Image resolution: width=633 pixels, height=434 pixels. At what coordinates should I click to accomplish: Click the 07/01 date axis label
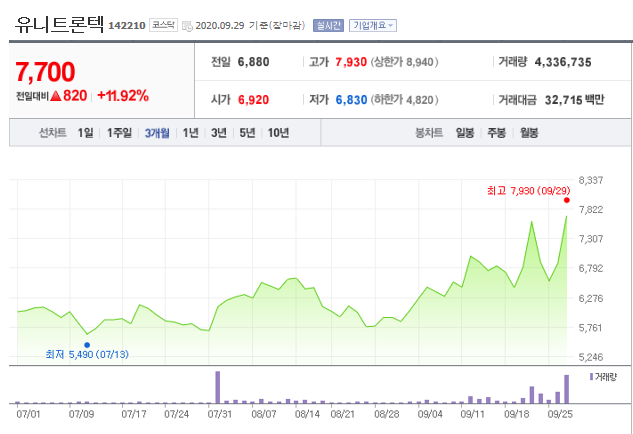coord(28,414)
